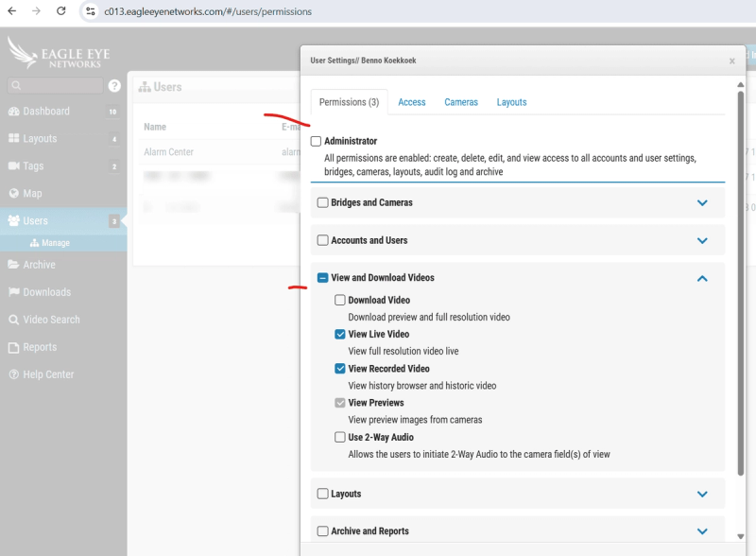Collapse the View and Download Videos chevron
The height and width of the screenshot is (556, 756).
702,278
